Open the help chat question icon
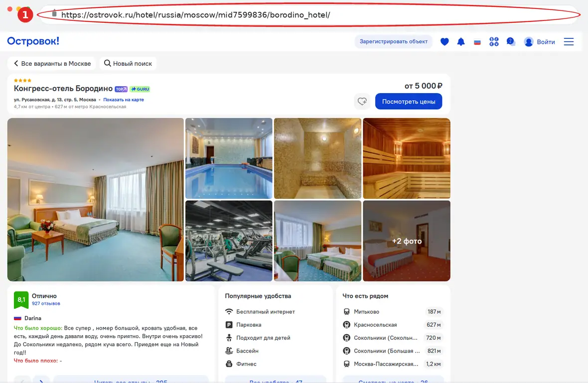This screenshot has height=383, width=588. 510,42
